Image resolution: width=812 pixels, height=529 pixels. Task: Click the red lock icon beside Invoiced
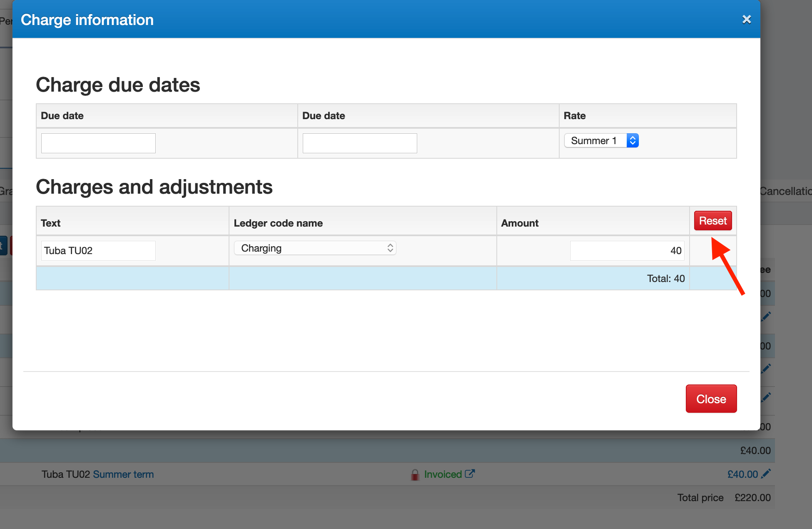tap(415, 474)
